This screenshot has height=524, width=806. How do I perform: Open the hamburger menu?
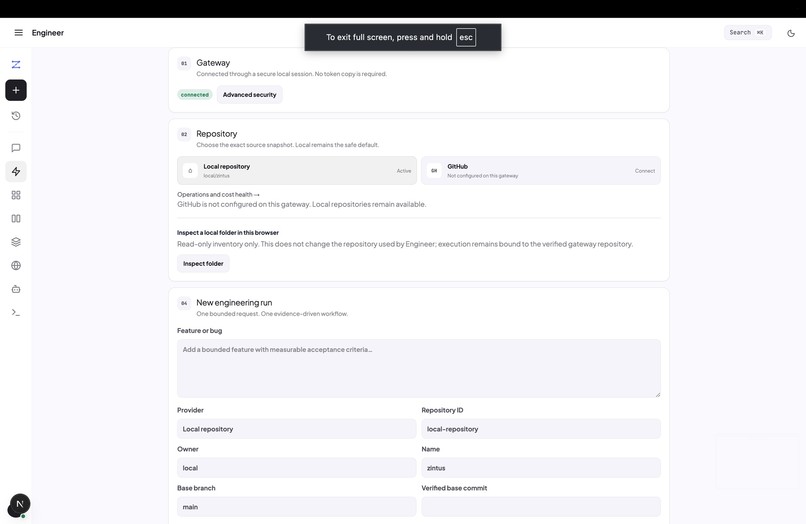tap(19, 32)
